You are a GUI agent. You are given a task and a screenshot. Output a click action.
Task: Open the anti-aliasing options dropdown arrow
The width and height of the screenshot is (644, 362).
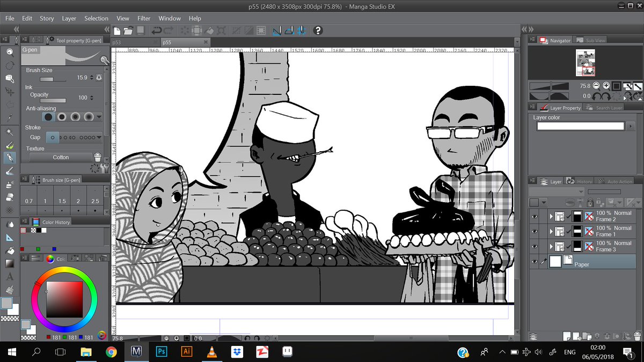point(99,116)
